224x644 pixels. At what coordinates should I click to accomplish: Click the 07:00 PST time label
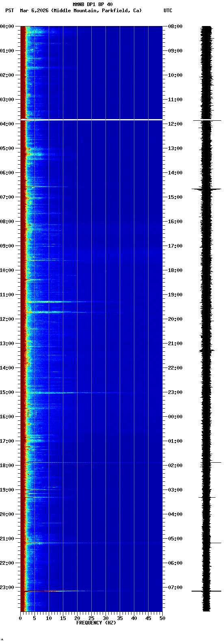pos(7,197)
